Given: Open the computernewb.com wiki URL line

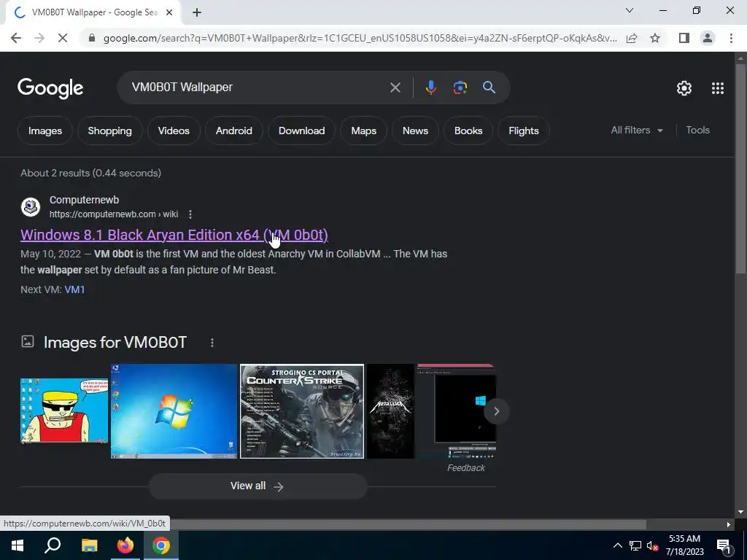Looking at the screenshot, I should pos(113,214).
